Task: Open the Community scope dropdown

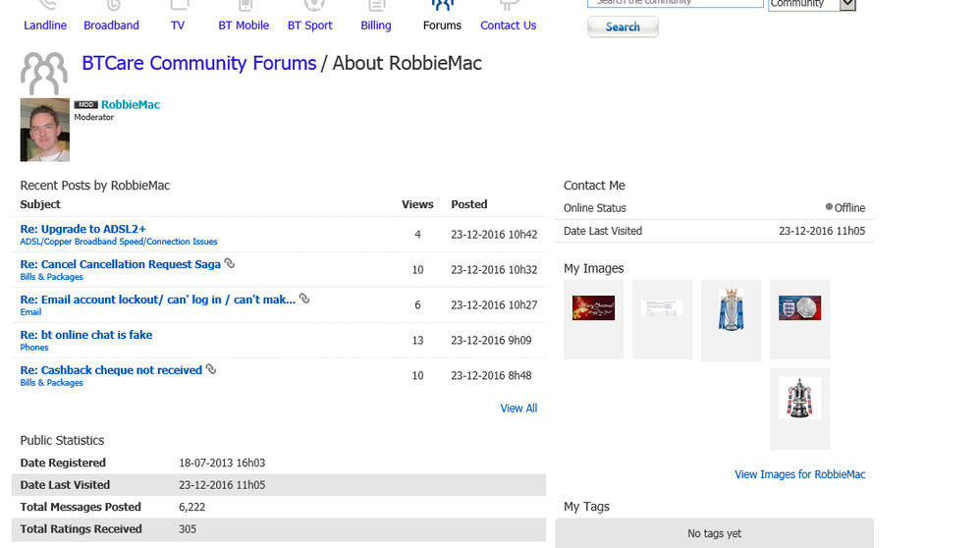Action: (812, 4)
